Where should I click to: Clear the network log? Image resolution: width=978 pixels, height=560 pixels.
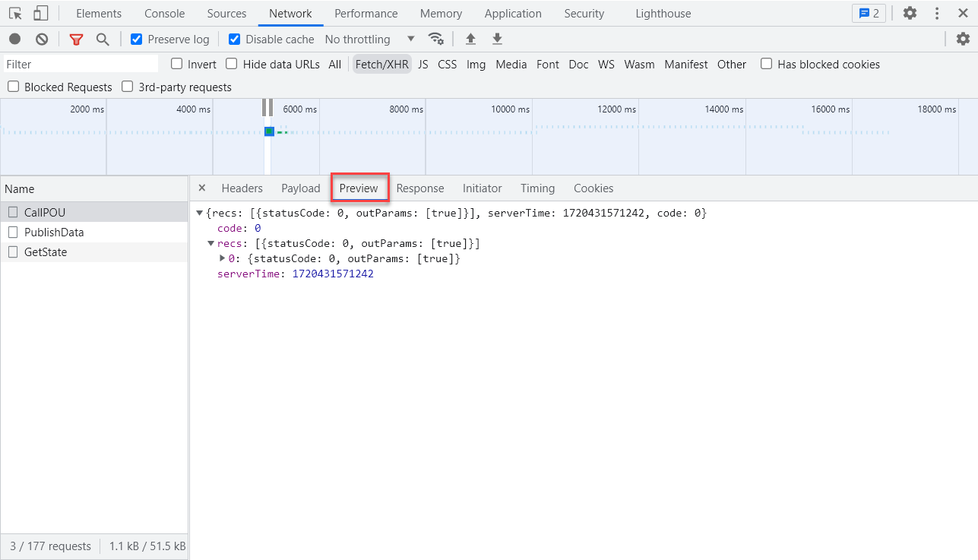pyautogui.click(x=43, y=39)
